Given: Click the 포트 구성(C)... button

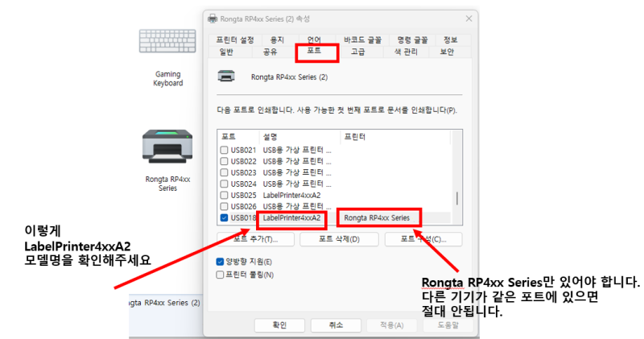Looking at the screenshot, I should (423, 239).
